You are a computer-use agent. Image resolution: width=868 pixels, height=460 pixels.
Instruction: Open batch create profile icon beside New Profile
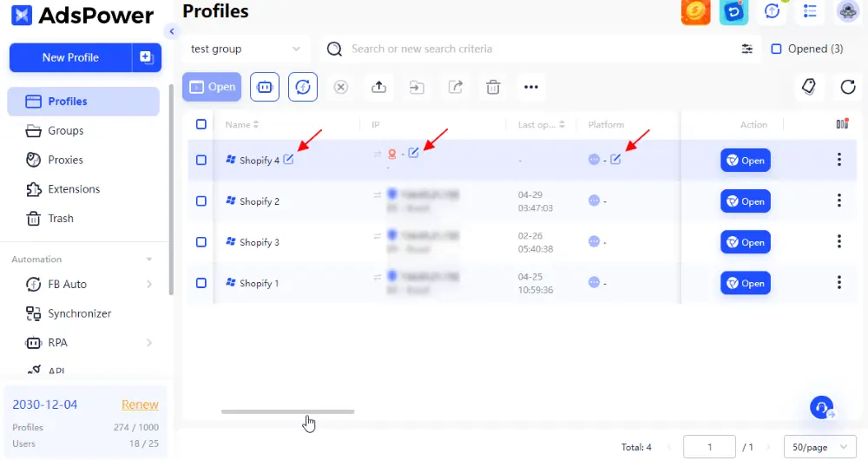pyautogui.click(x=147, y=57)
